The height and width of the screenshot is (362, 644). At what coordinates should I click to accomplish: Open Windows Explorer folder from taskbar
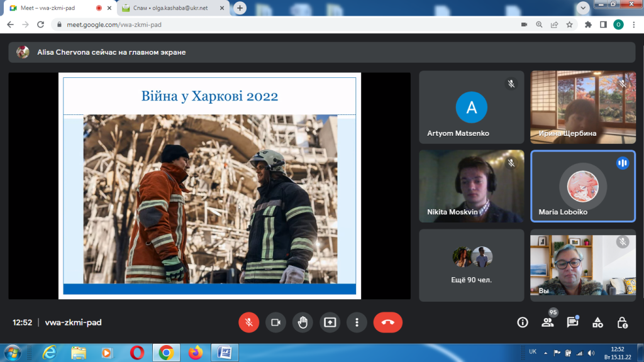point(79,353)
